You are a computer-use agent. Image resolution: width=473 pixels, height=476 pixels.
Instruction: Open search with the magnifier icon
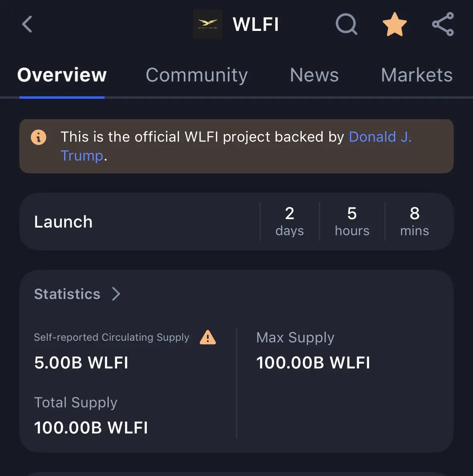(x=347, y=24)
